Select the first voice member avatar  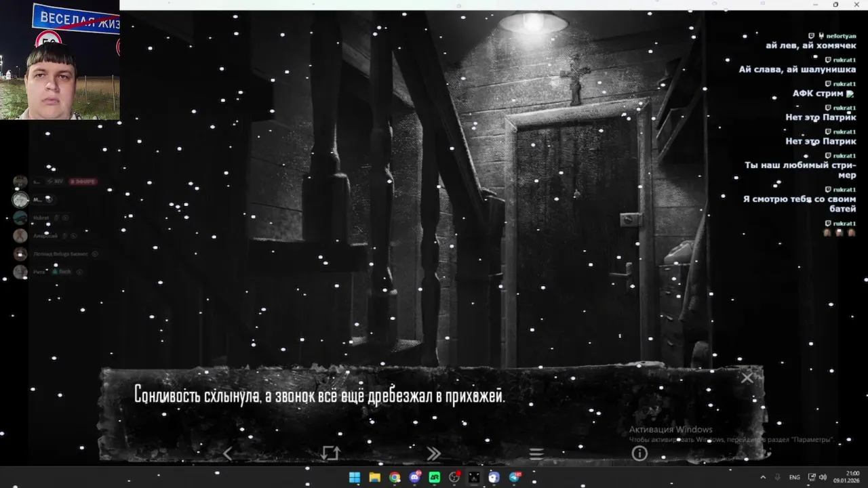click(x=20, y=182)
